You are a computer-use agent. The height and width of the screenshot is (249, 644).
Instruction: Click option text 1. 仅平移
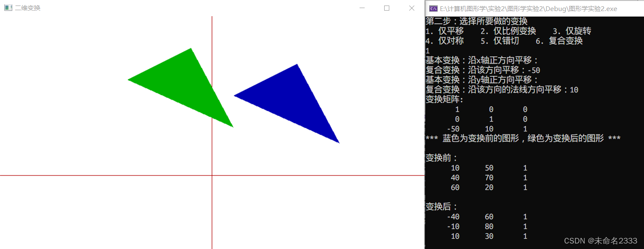(x=445, y=31)
